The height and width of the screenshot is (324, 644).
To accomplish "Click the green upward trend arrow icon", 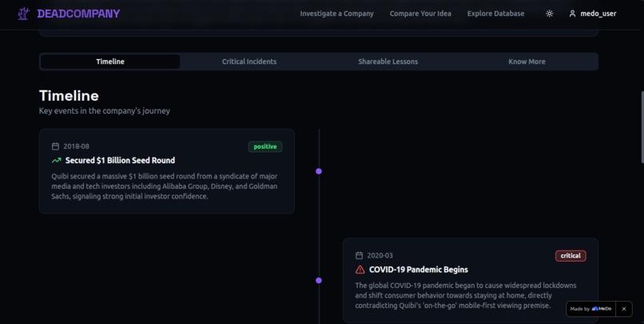I will pyautogui.click(x=56, y=160).
